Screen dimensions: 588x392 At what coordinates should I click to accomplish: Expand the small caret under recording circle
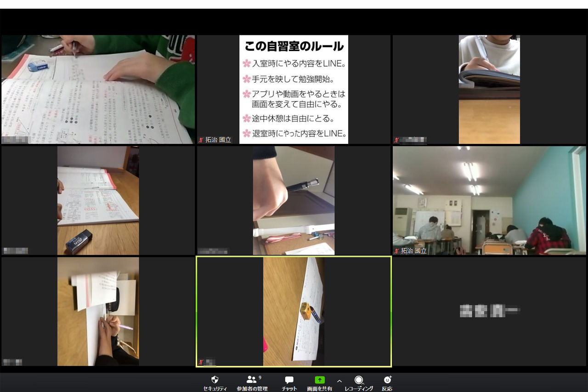pos(363,384)
